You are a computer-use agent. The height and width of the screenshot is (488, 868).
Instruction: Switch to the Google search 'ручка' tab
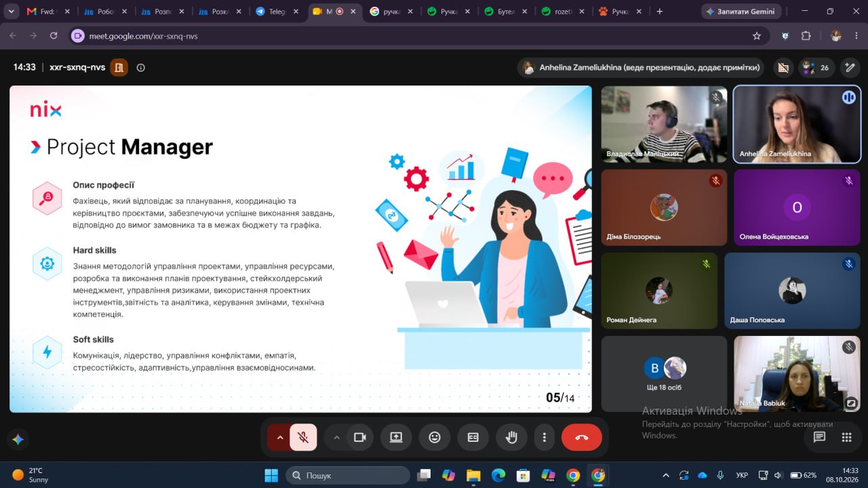click(391, 12)
